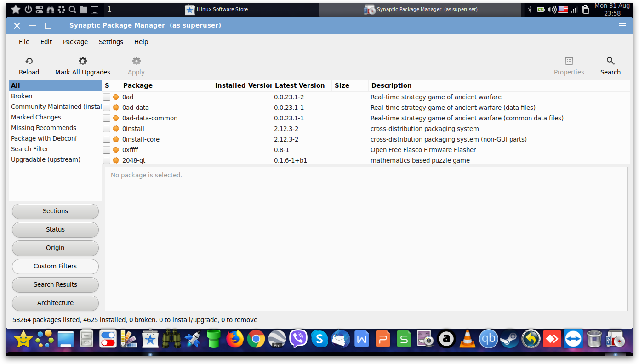Click the grayed Apply toolbar icon
639x364 pixels.
click(136, 61)
